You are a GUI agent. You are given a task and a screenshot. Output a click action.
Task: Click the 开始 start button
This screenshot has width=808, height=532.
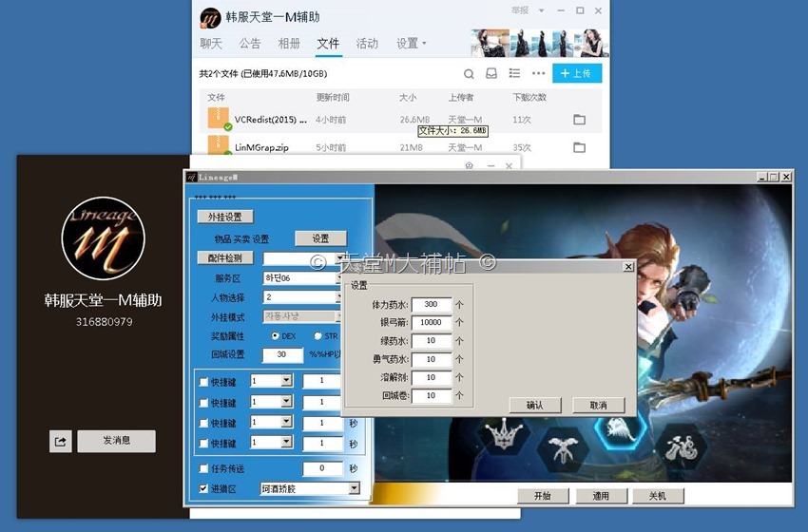point(543,496)
